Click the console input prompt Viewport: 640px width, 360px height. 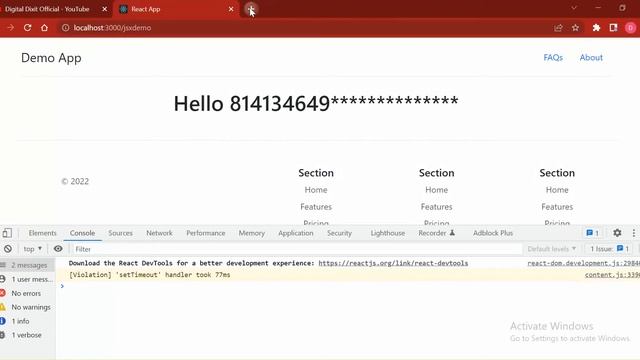point(347,287)
